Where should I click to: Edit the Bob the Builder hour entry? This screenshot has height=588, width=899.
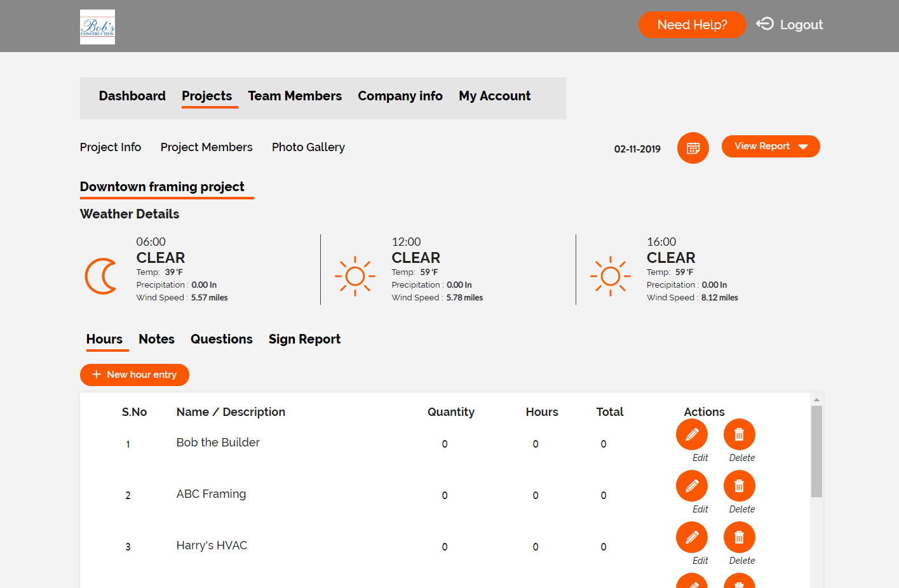pos(692,435)
